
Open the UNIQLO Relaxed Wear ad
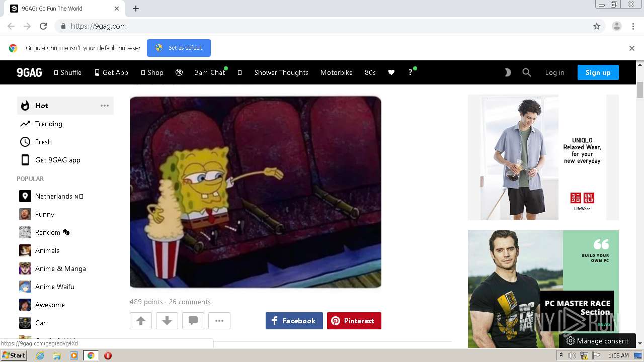pos(543,157)
